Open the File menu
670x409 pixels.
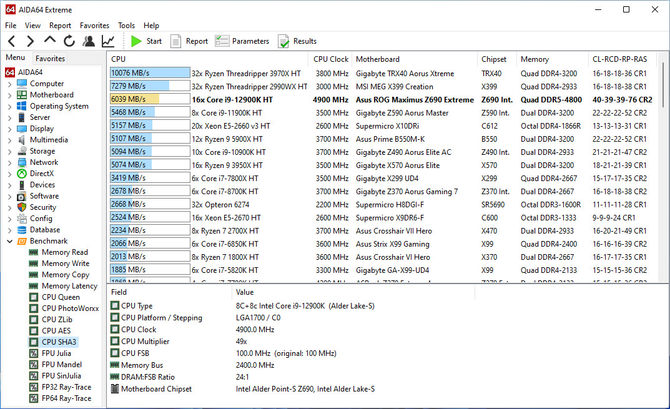tap(10, 26)
